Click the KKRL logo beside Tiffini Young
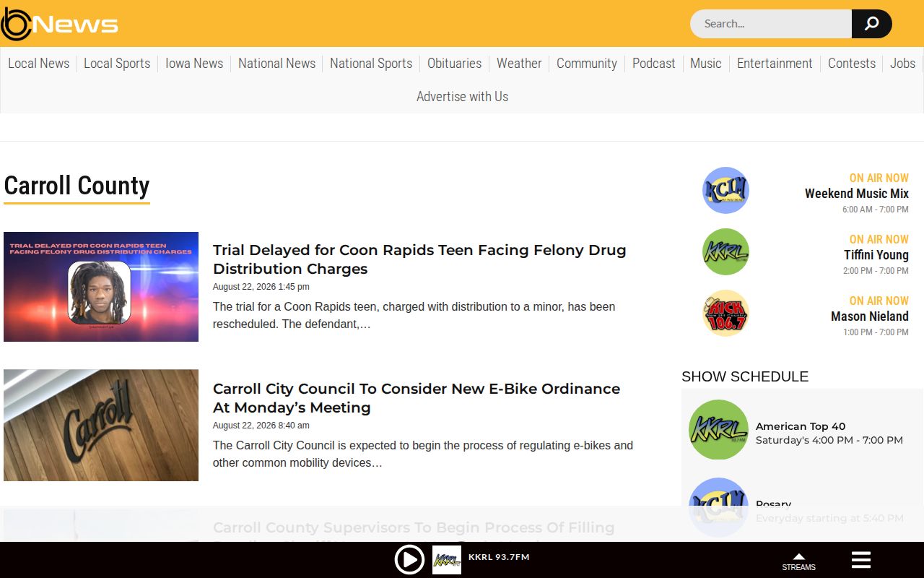924x578 pixels. point(725,251)
